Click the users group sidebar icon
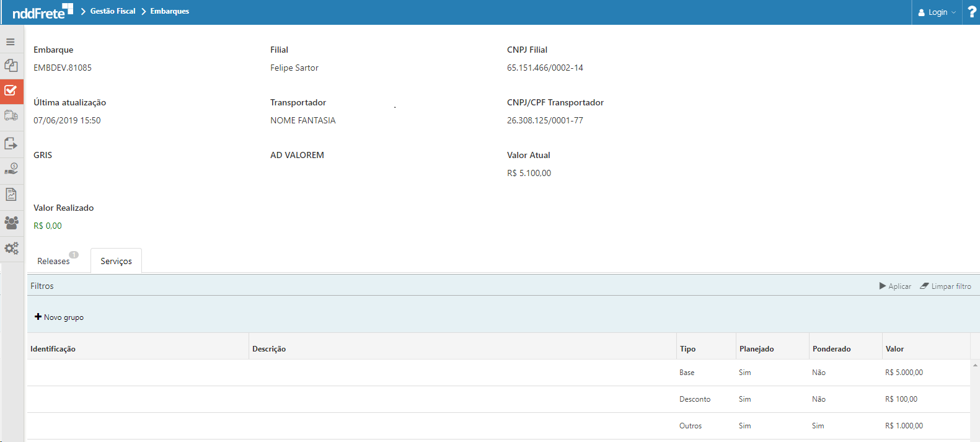 (11, 223)
